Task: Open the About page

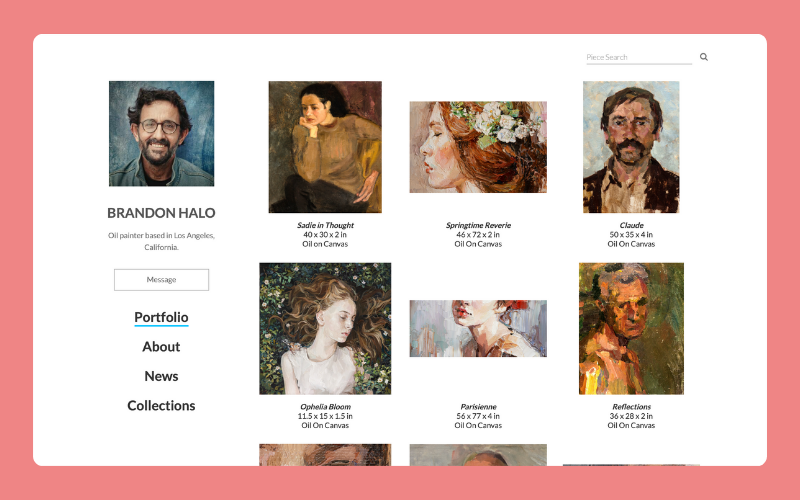Action: (x=161, y=346)
